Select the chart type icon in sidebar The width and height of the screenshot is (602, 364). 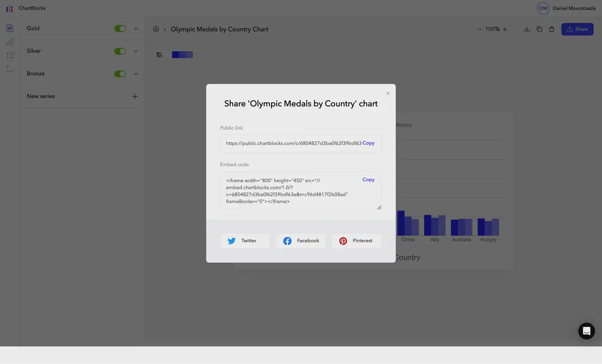coord(9,41)
